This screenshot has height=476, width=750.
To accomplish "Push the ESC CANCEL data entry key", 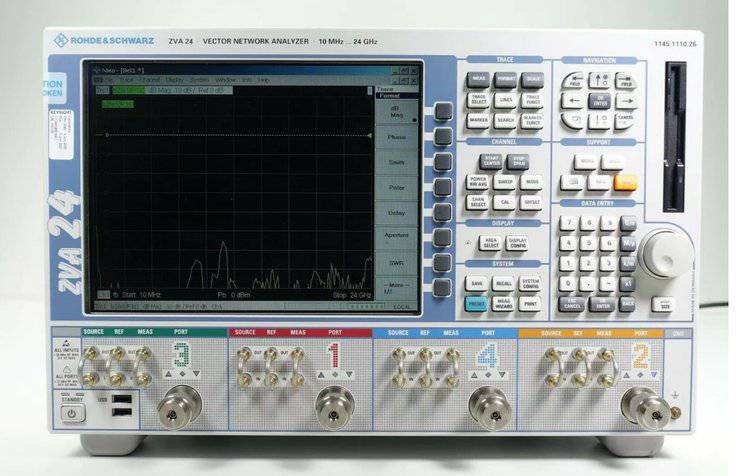I will click(571, 304).
